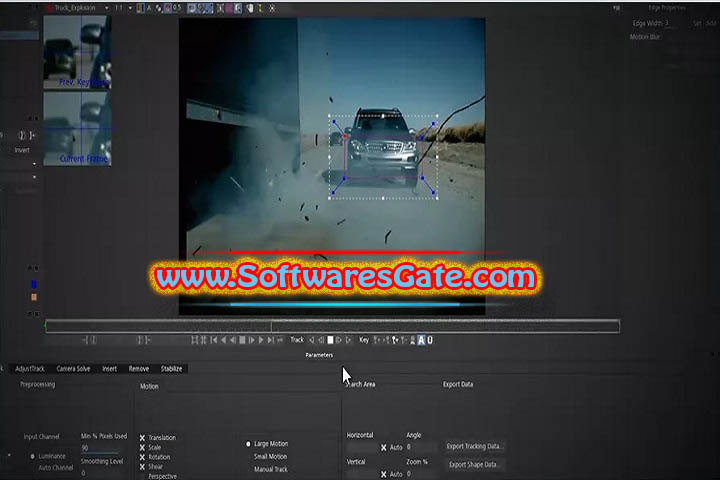Delete the keyframe with the key icon
The width and height of the screenshot is (720, 480).
[404, 340]
